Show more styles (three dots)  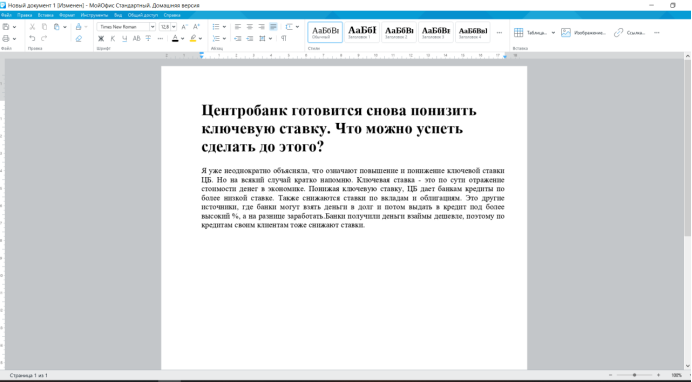[500, 33]
